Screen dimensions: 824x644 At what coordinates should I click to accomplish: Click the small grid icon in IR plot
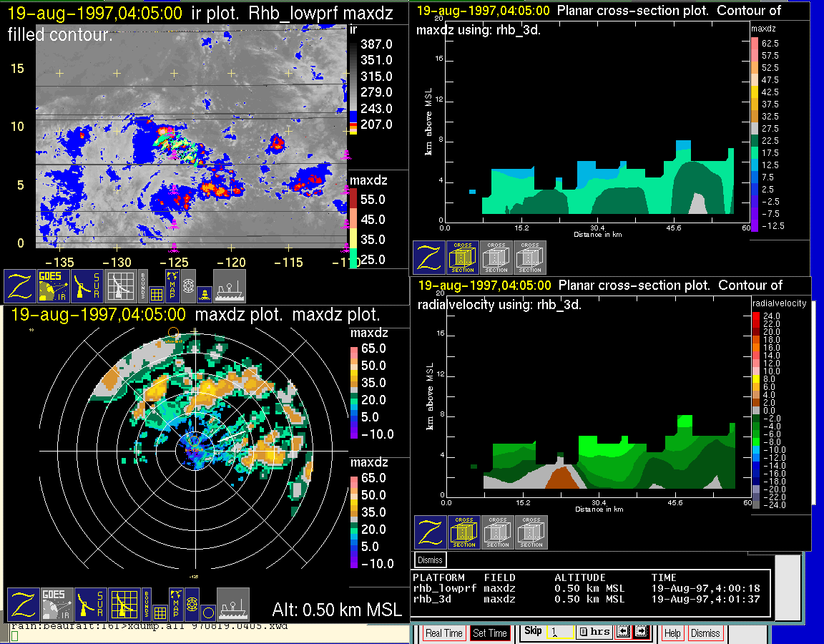point(157,294)
